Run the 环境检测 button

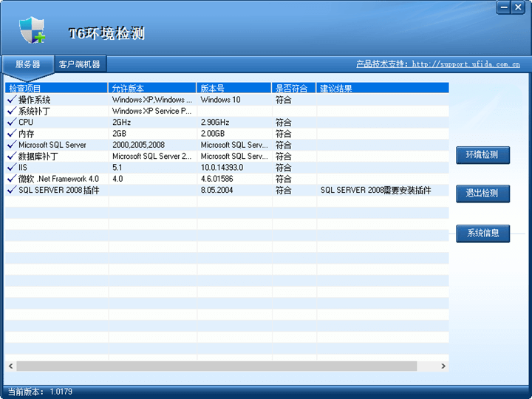pos(482,155)
